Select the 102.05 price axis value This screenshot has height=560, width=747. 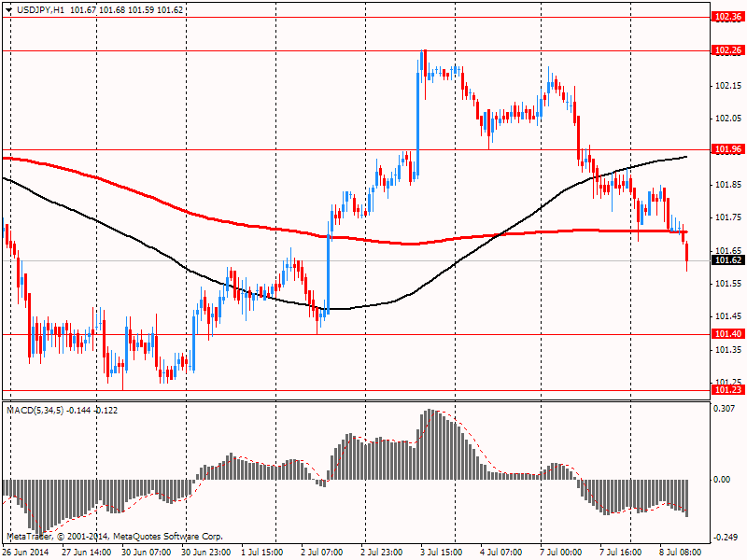coord(728,119)
